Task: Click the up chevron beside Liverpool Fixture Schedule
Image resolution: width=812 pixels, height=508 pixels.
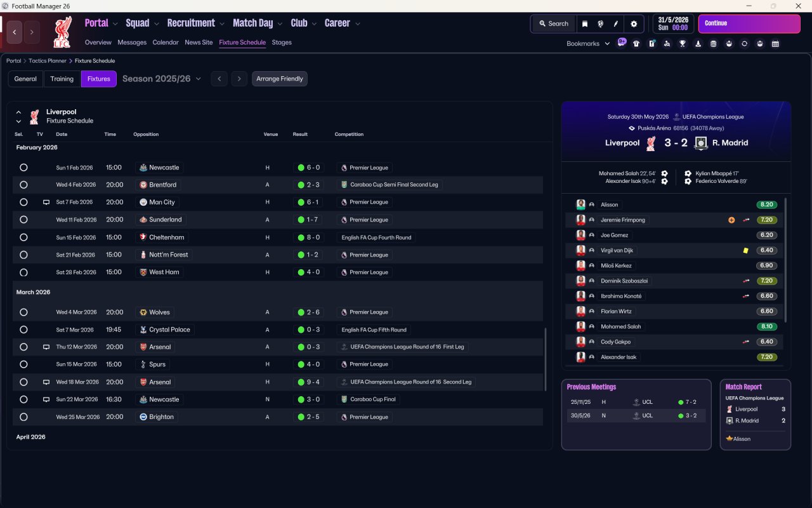Action: [18, 112]
